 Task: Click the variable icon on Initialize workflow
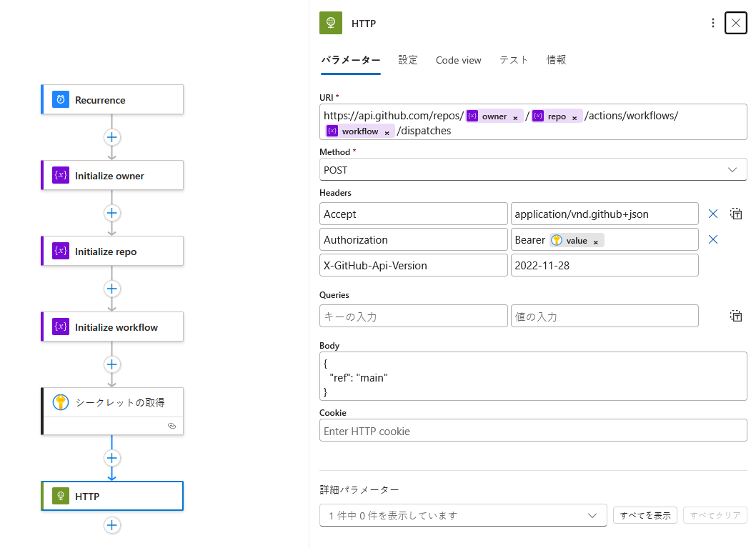tap(61, 327)
